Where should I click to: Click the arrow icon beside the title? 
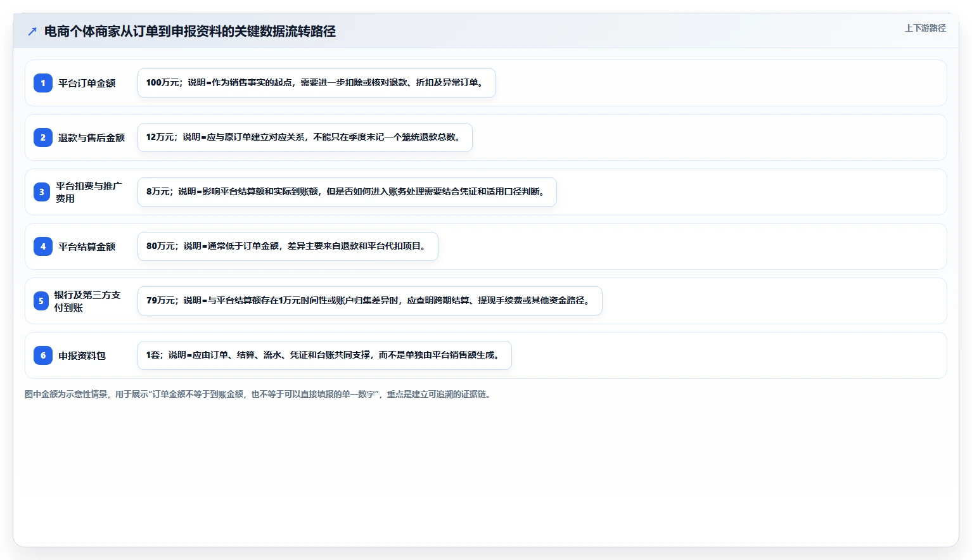click(x=32, y=31)
